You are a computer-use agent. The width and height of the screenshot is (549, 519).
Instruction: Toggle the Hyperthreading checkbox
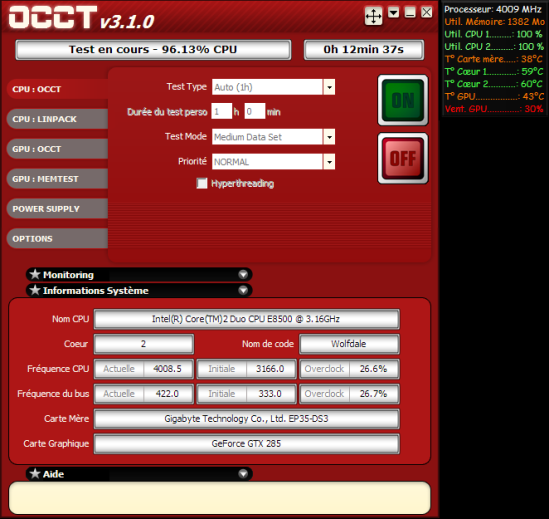[202, 183]
